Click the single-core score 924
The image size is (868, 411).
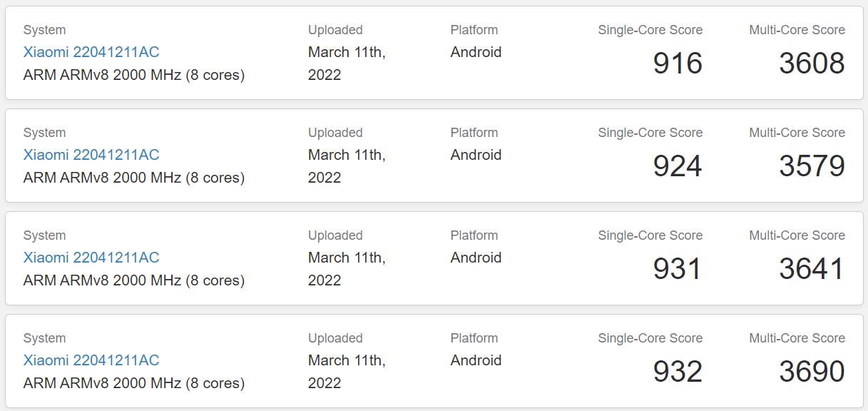(677, 166)
